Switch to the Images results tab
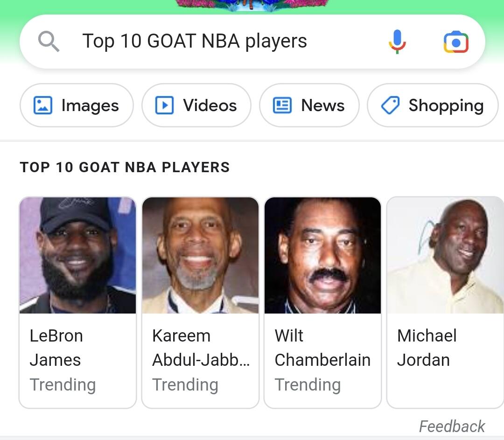The width and height of the screenshot is (504, 440). (77, 105)
